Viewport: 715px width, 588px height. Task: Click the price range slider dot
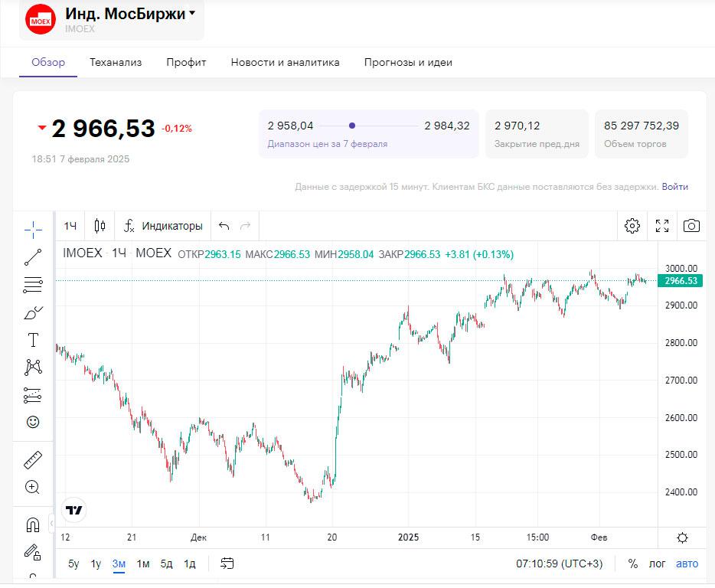(x=352, y=126)
